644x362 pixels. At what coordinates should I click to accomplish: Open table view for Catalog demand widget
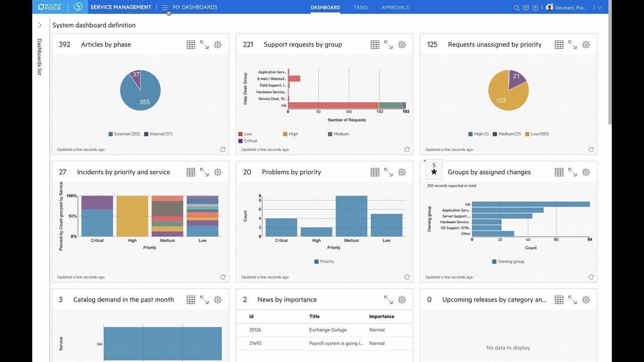pyautogui.click(x=191, y=300)
